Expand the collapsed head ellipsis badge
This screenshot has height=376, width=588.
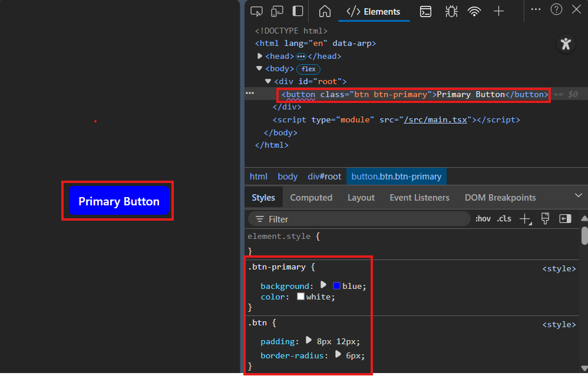coord(300,56)
